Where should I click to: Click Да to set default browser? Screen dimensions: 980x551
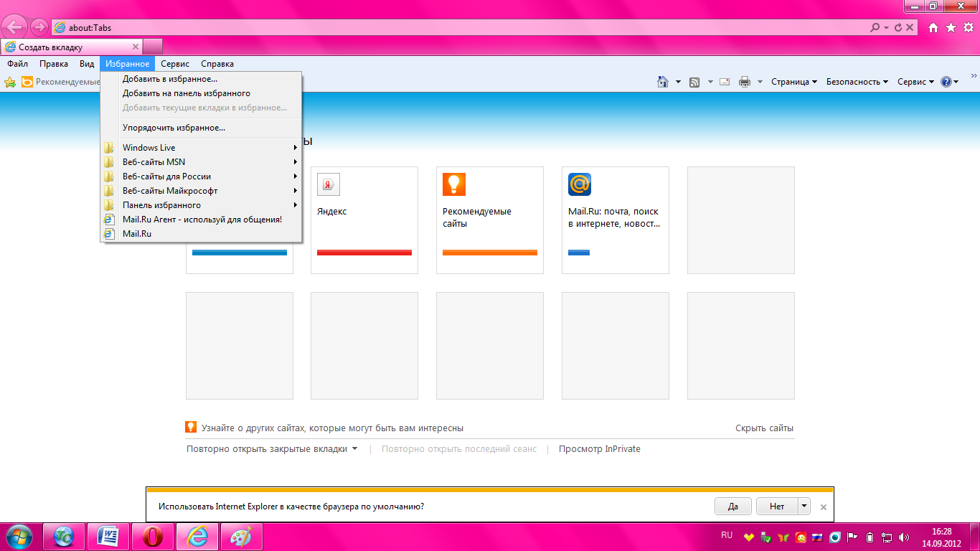pos(733,507)
